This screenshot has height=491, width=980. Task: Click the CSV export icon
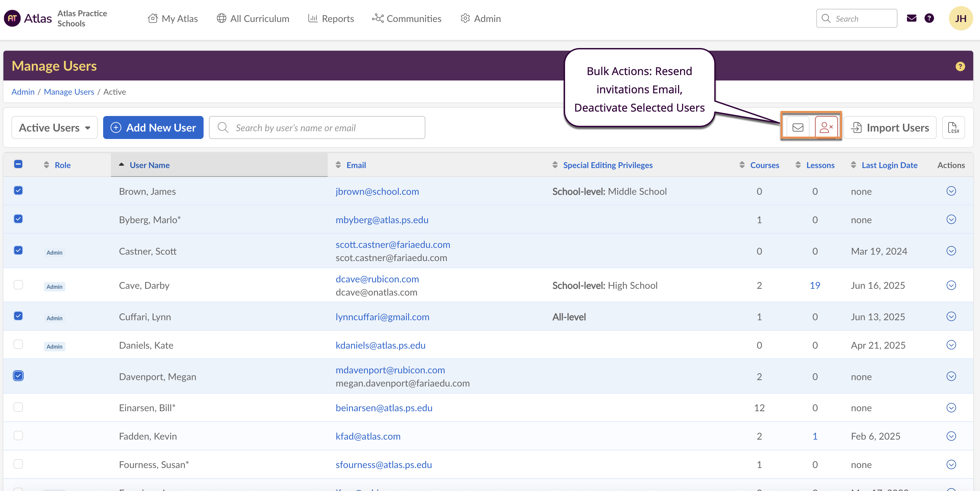(953, 127)
